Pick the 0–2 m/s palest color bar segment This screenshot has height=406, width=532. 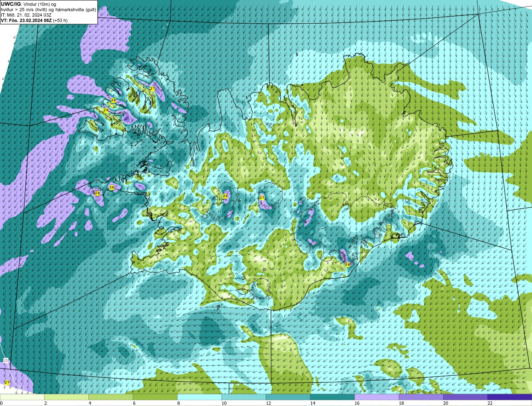[x=22, y=397]
